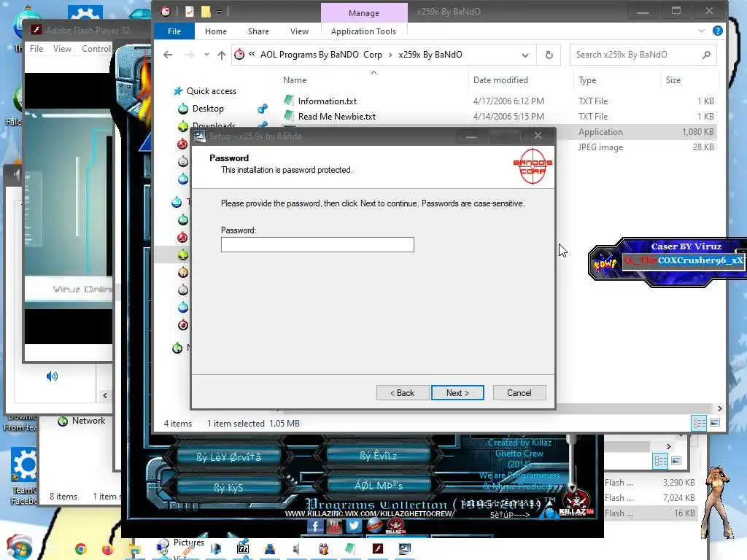Open the Twitter icon in Programs Collection
This screenshot has width=747, height=560.
coord(354,526)
